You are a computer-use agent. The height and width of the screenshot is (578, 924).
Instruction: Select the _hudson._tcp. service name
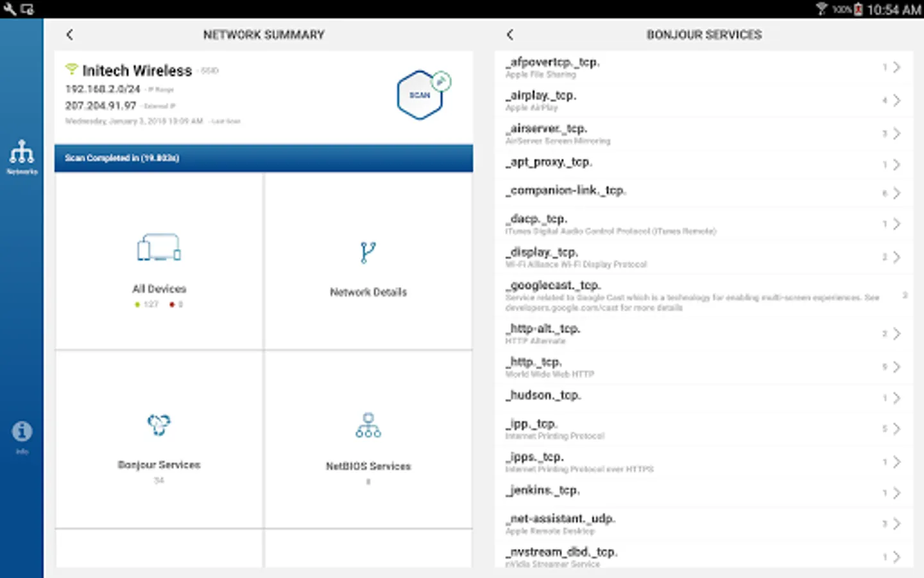543,396
